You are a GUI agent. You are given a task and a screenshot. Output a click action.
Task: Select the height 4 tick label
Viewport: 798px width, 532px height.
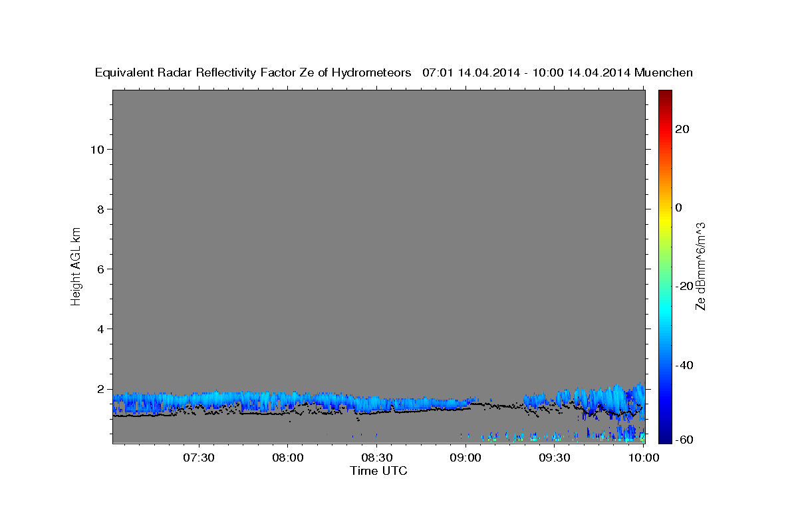click(101, 329)
